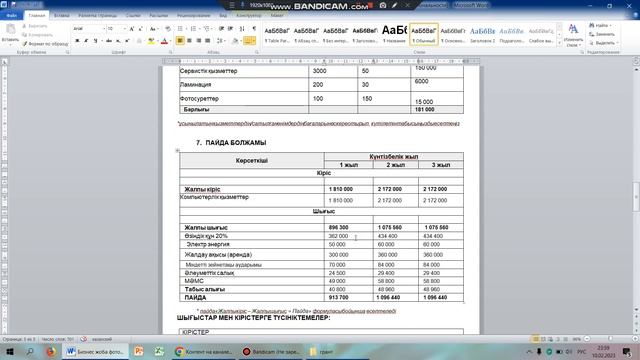This screenshot has height=360, width=640.
Task: Switch to Design (Конструктор) table tab
Action: (x=249, y=16)
